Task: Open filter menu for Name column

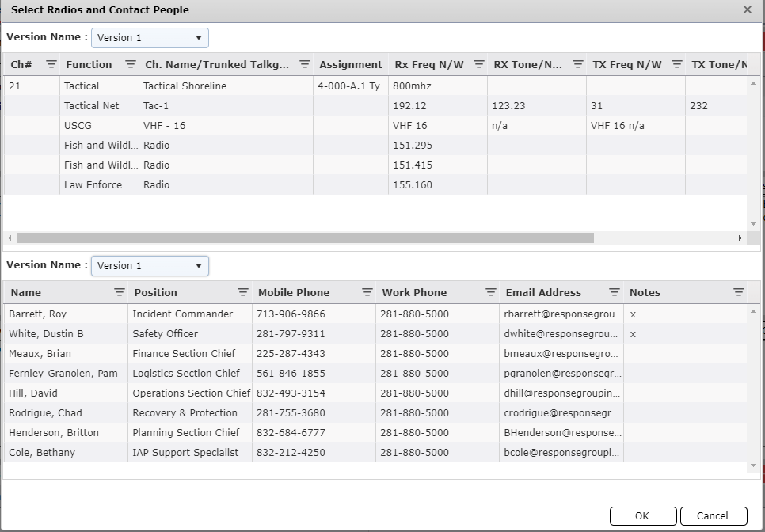Action: click(119, 292)
